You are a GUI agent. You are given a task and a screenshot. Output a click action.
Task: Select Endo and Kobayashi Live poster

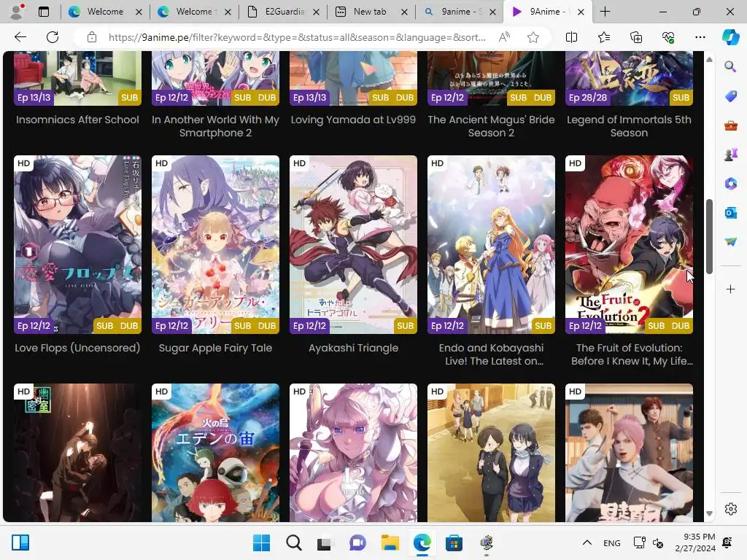[x=491, y=244]
